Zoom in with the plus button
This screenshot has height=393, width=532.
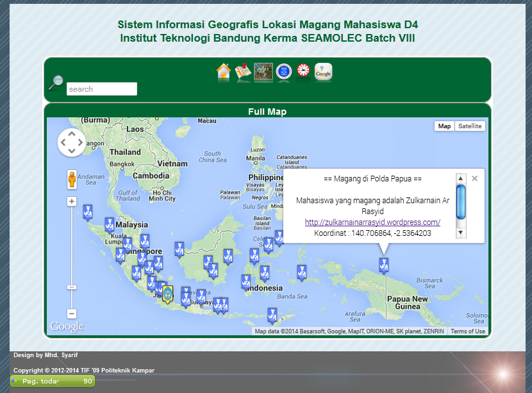coord(72,201)
